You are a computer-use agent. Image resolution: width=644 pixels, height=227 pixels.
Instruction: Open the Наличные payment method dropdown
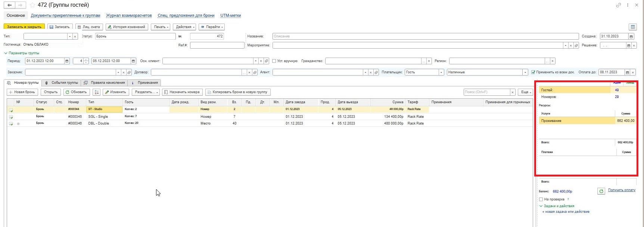click(x=525, y=72)
